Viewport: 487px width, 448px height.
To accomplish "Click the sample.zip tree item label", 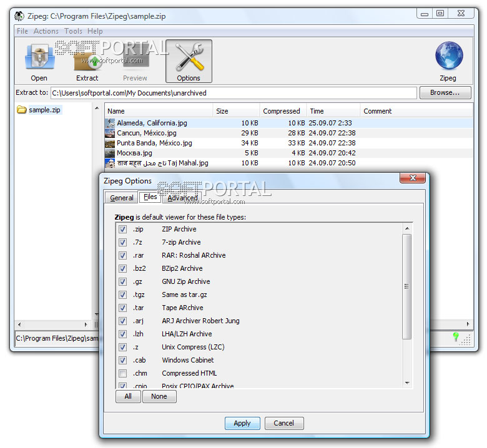I will pyautogui.click(x=44, y=110).
